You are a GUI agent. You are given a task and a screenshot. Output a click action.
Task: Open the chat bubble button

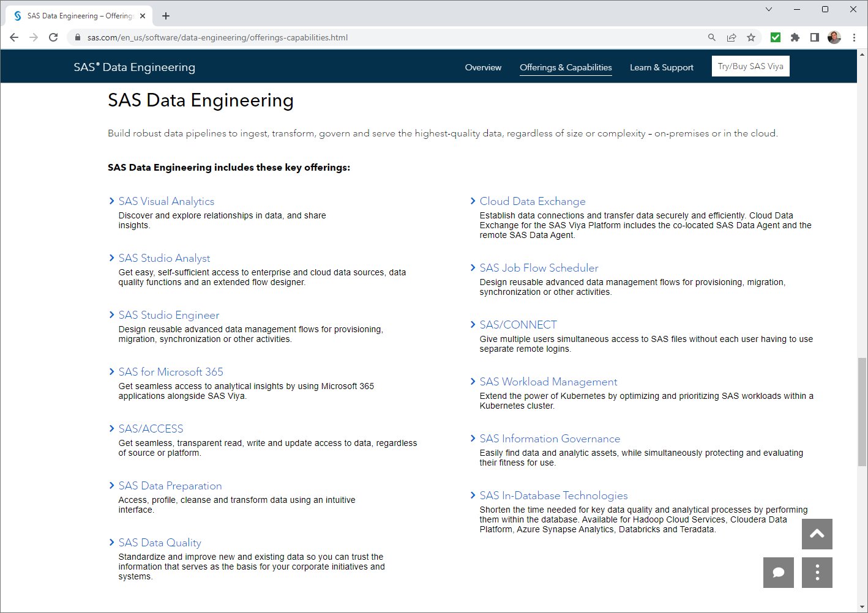tap(779, 573)
